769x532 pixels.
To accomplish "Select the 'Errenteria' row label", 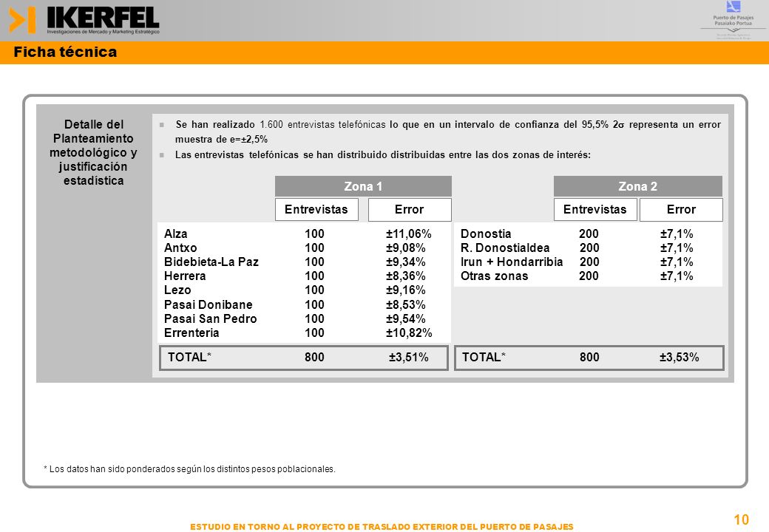I will [192, 333].
